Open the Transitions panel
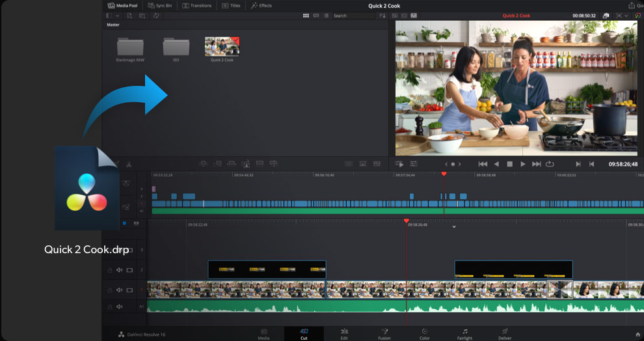Image resolution: width=644 pixels, height=341 pixels. tap(196, 6)
